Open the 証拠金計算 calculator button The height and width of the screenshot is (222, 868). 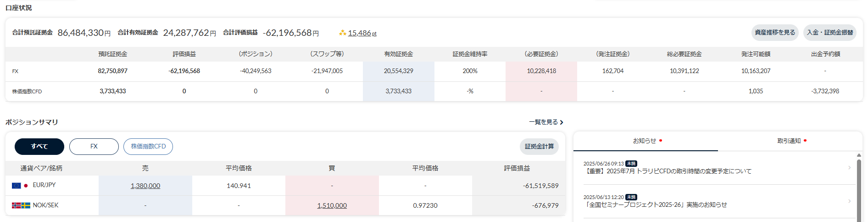(539, 147)
